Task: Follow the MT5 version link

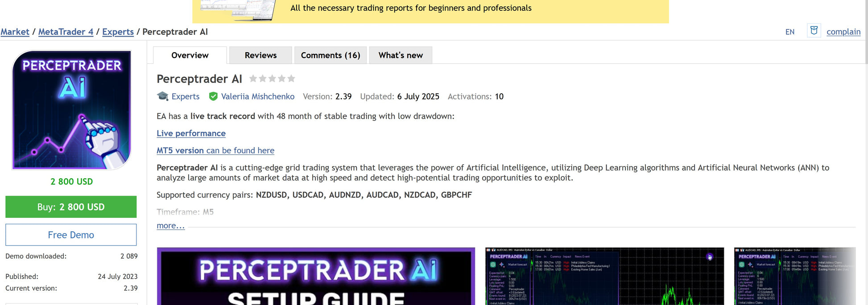Action: (215, 150)
